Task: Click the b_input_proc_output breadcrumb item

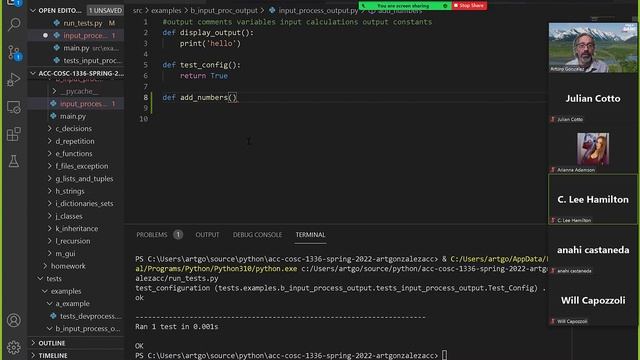Action: tap(224, 11)
